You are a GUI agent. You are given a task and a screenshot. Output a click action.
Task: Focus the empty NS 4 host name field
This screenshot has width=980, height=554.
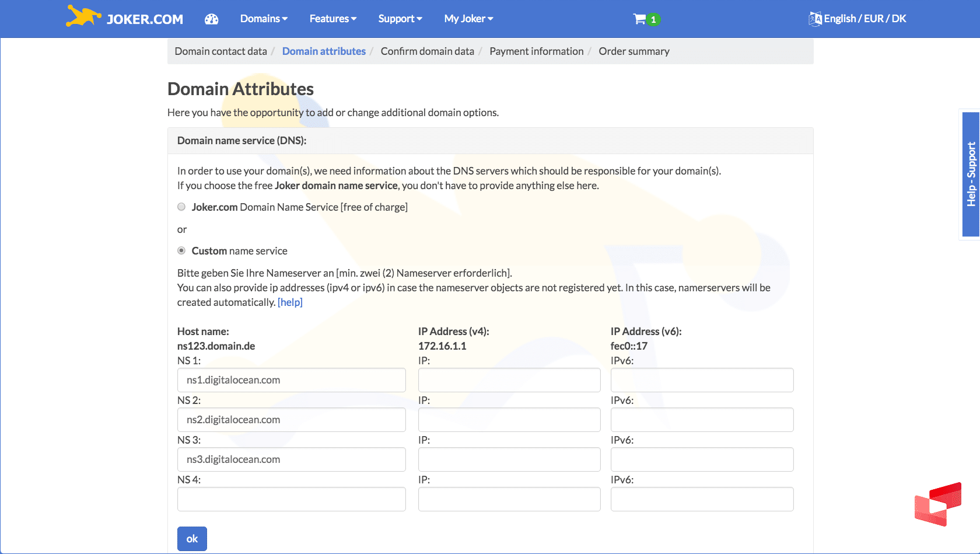[x=292, y=499]
